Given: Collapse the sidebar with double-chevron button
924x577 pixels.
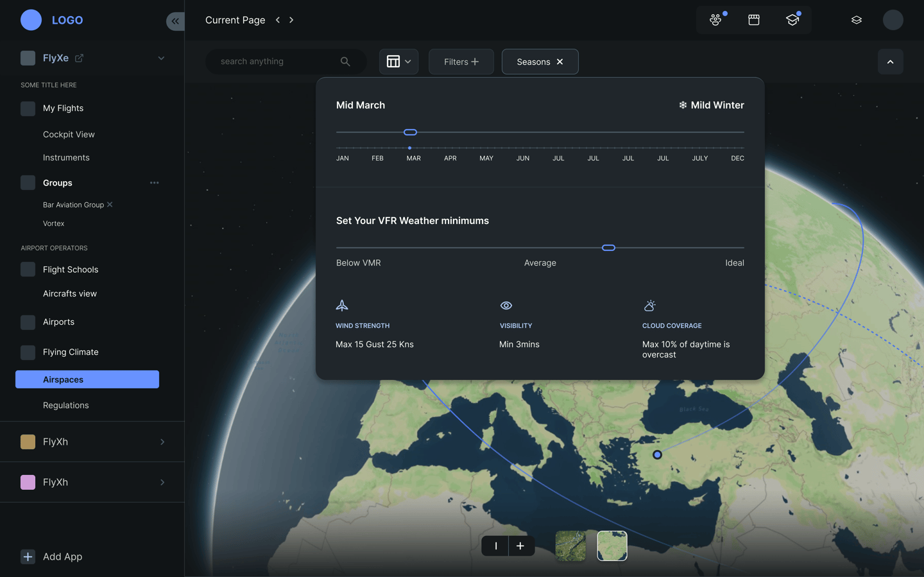Looking at the screenshot, I should (x=175, y=21).
